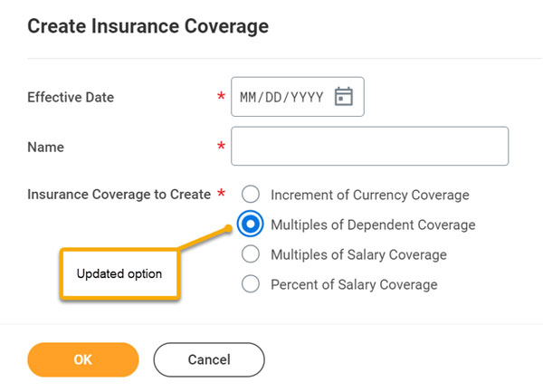Image resolution: width=543 pixels, height=392 pixels.
Task: Click the 'Insurance Coverage to Create' label
Action: pos(119,195)
